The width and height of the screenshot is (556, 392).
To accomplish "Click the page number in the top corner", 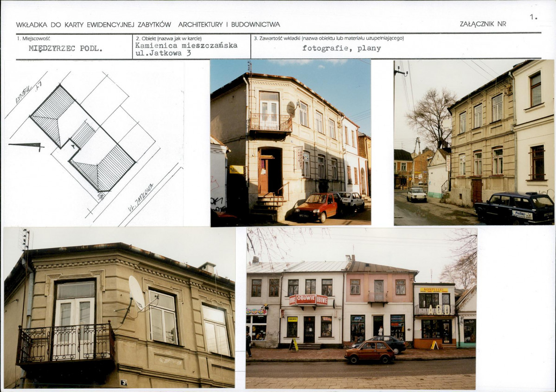I will point(533,17).
